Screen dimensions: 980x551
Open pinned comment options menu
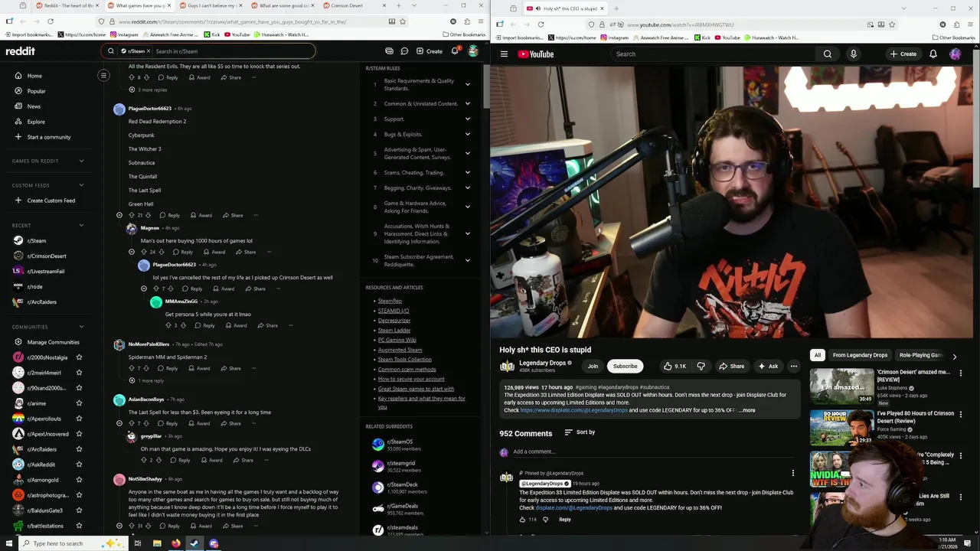[792, 473]
